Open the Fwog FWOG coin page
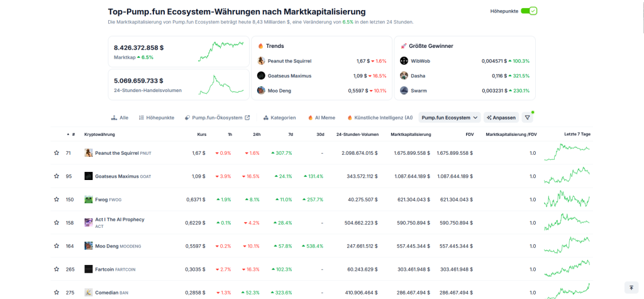Viewport: 644px width, 299px height. (x=108, y=200)
